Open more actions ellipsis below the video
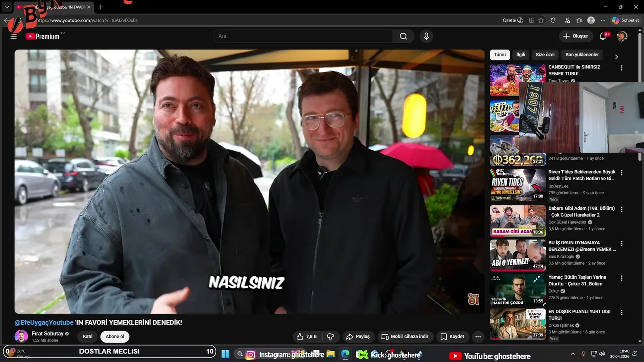 [x=478, y=336]
